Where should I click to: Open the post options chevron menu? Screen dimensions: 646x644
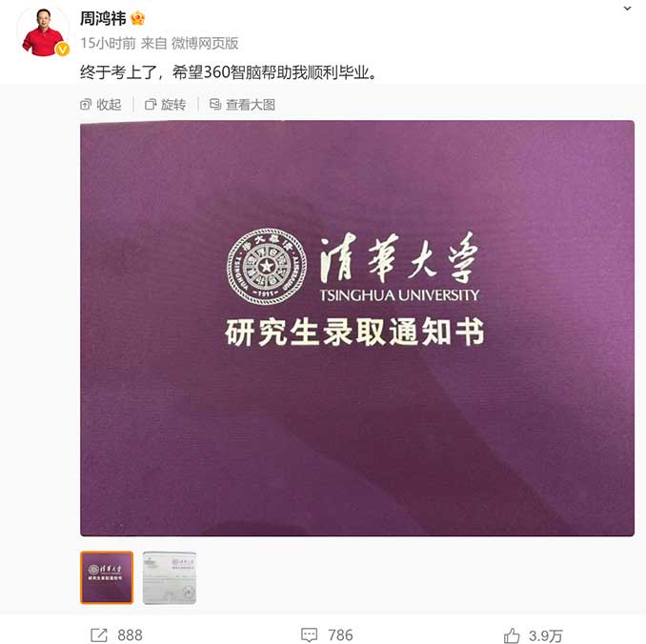[x=627, y=9]
